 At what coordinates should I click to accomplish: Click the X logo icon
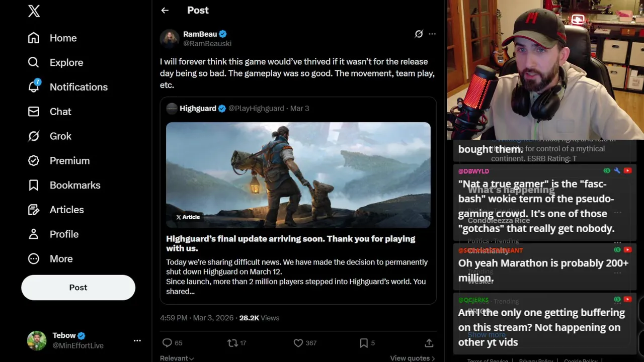[x=34, y=11]
